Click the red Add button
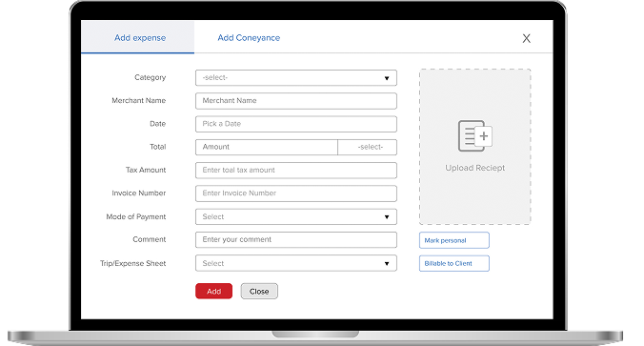Viewport: 644px width, 346px height. point(214,292)
